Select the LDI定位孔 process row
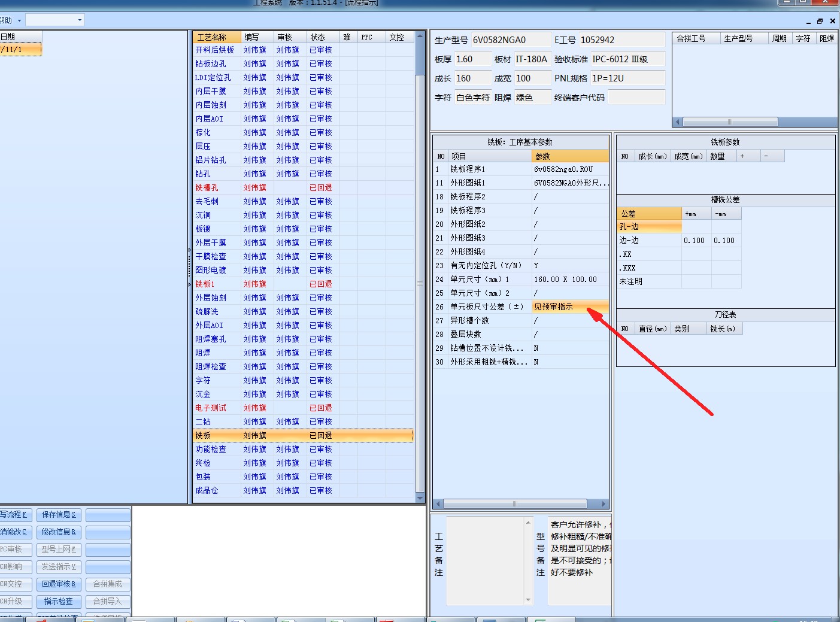 (x=303, y=78)
